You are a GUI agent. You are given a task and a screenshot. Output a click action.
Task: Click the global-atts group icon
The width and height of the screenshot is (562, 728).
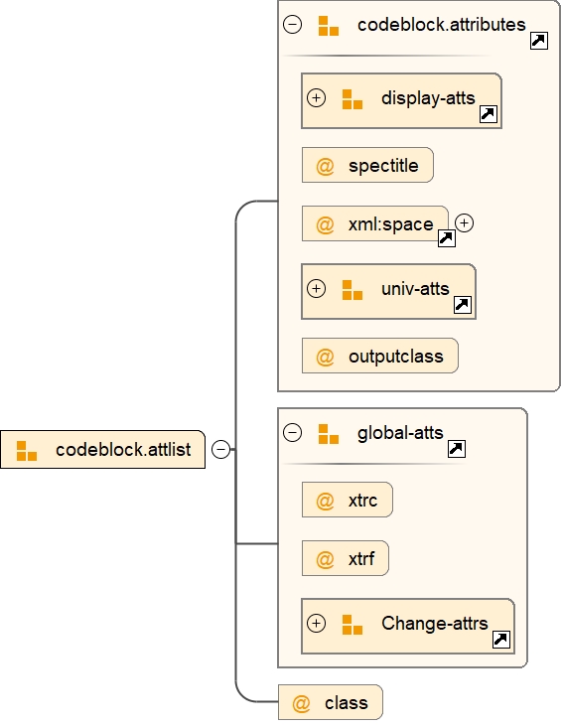329,434
